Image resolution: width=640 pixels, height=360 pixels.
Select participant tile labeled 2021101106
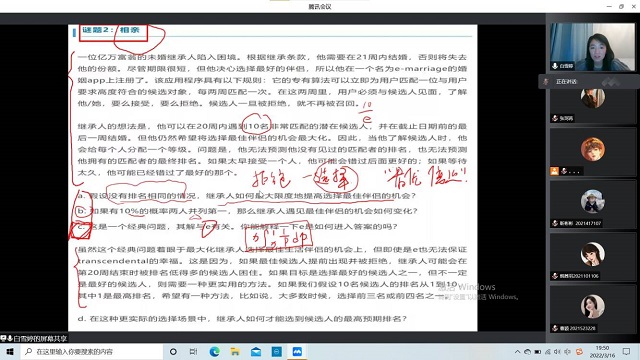(593, 257)
